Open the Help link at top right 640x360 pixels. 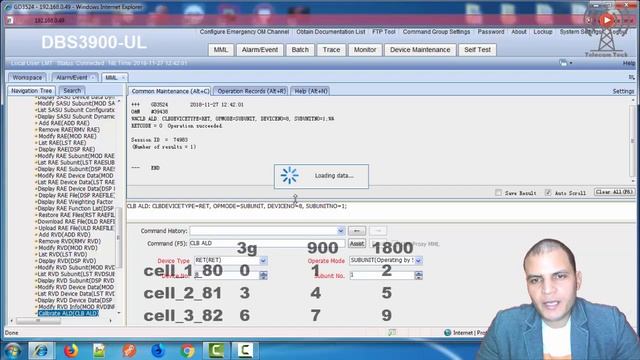[629, 63]
